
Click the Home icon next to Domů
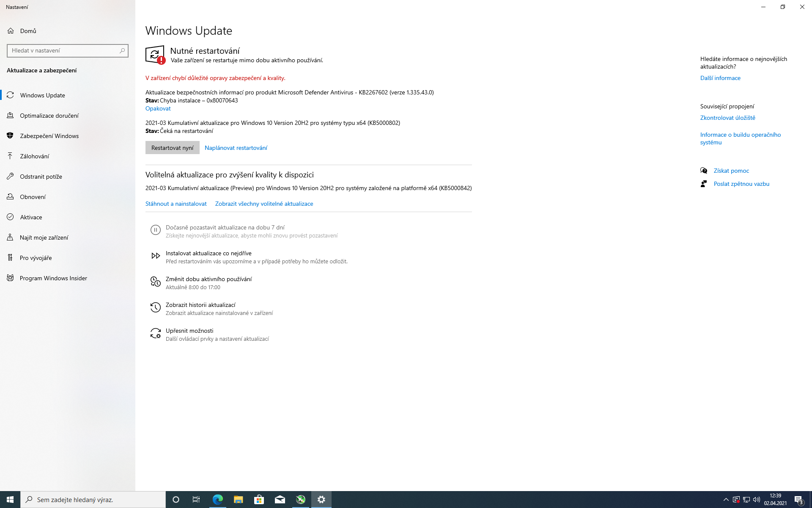click(x=11, y=31)
